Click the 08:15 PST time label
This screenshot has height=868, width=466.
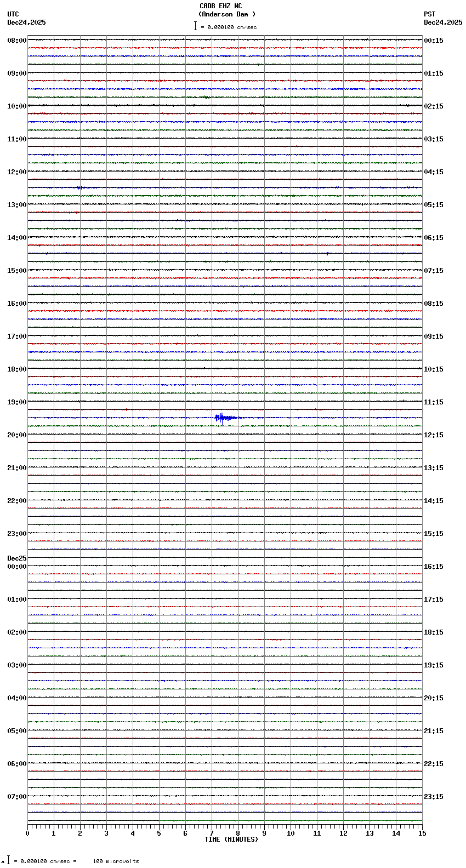(434, 304)
